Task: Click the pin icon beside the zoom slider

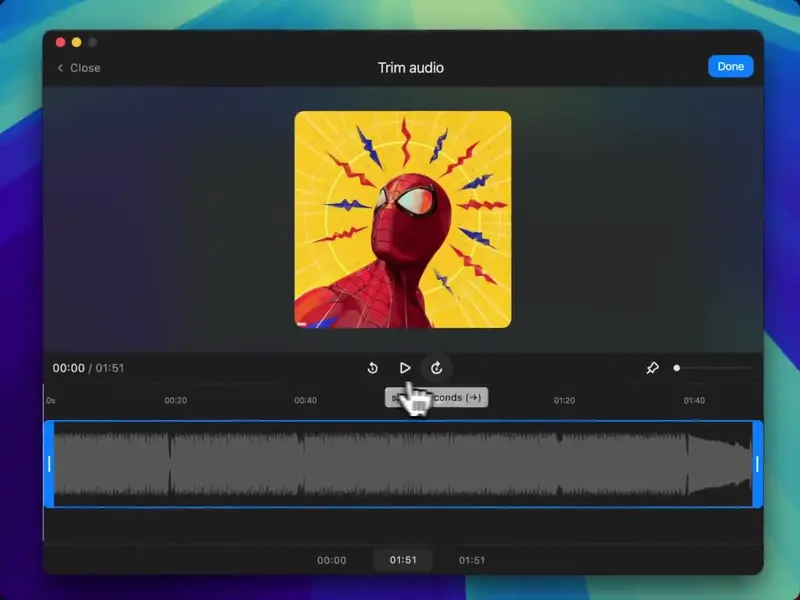Action: click(x=652, y=368)
